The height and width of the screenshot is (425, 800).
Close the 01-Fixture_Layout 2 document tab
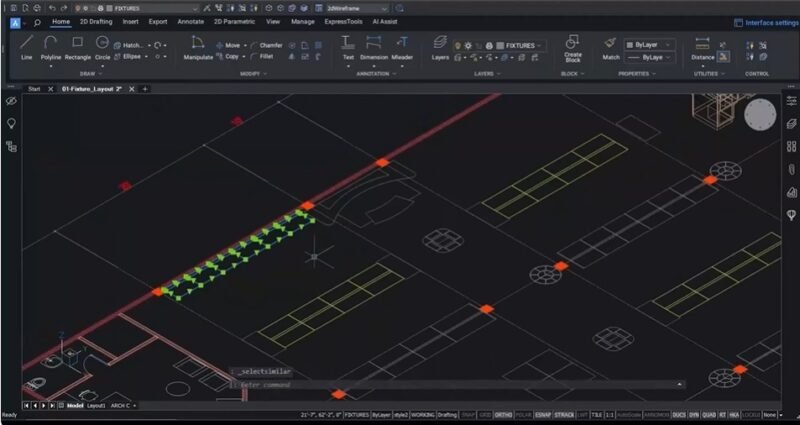132,89
